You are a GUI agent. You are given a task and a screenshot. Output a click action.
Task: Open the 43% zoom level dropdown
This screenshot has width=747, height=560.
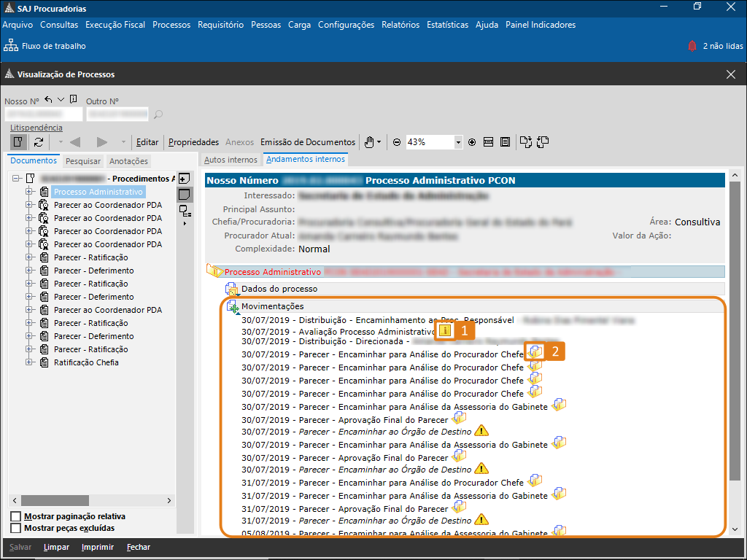click(458, 142)
